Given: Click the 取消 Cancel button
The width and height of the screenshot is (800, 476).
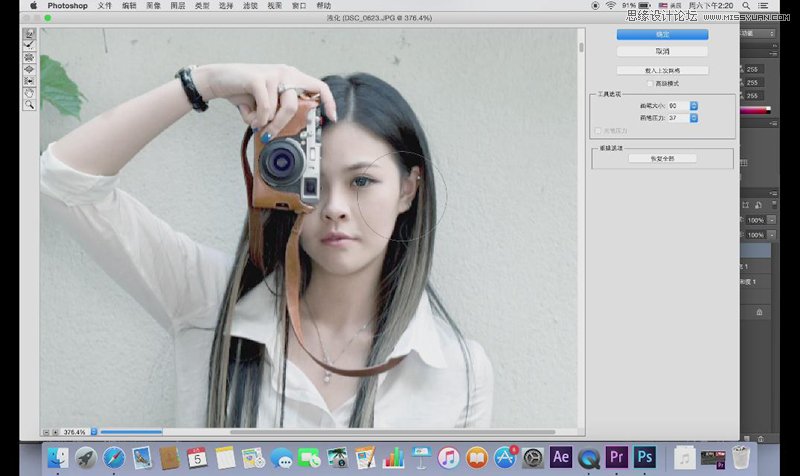Looking at the screenshot, I should point(662,51).
